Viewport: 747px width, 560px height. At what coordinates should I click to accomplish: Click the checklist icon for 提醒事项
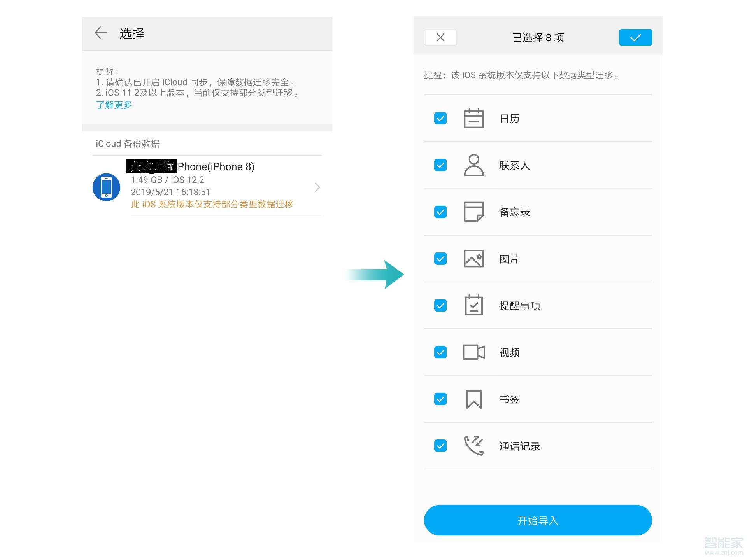474,305
